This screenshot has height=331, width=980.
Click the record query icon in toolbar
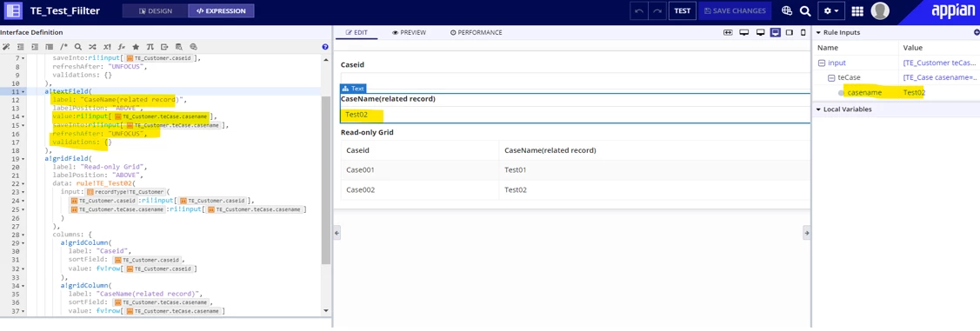pyautogui.click(x=179, y=47)
